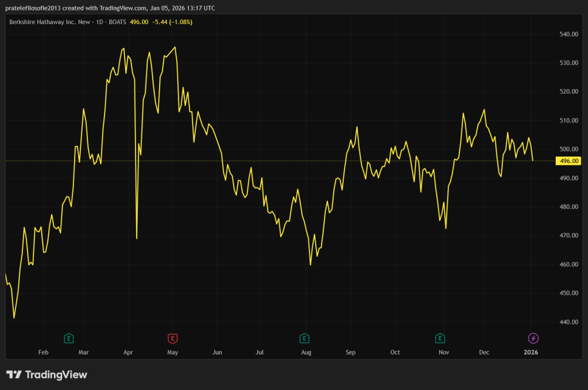Select the green earnings marker near November
Viewport: 588px width, 390px height.
click(x=440, y=338)
